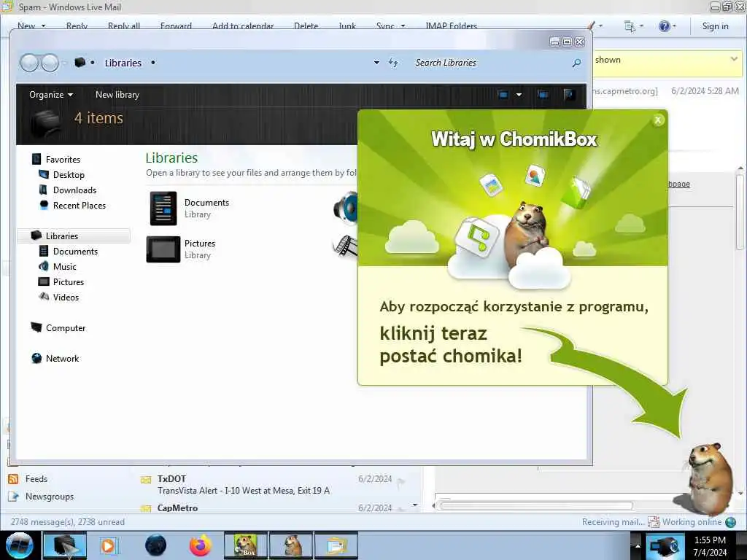Click the search magnifier icon
This screenshot has width=747, height=560.
pos(576,63)
